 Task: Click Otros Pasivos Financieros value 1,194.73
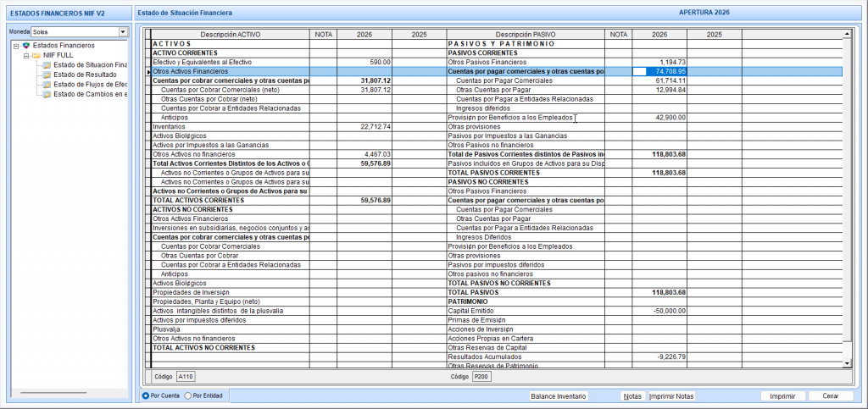point(659,62)
